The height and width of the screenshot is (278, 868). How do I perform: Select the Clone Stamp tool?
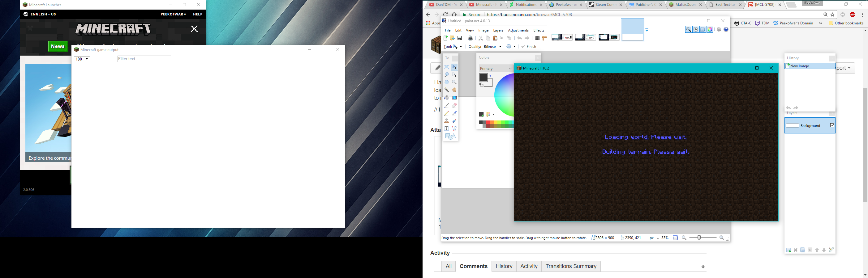[446, 121]
